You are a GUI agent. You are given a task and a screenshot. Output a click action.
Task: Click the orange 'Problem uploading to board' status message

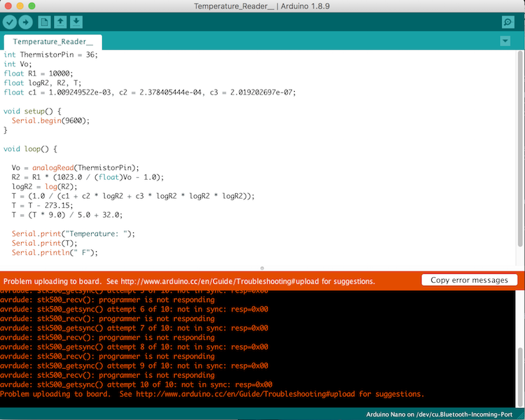coord(189,281)
